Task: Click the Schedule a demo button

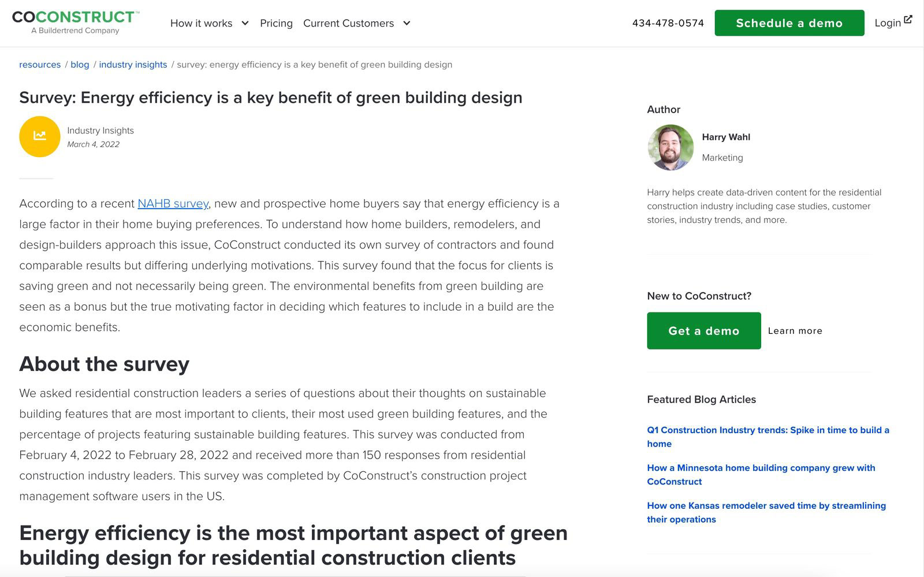Action: click(789, 23)
